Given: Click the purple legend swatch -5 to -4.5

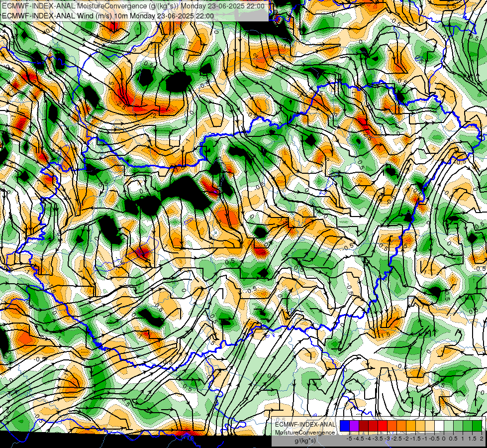Looking at the screenshot, I should pyautogui.click(x=354, y=426).
